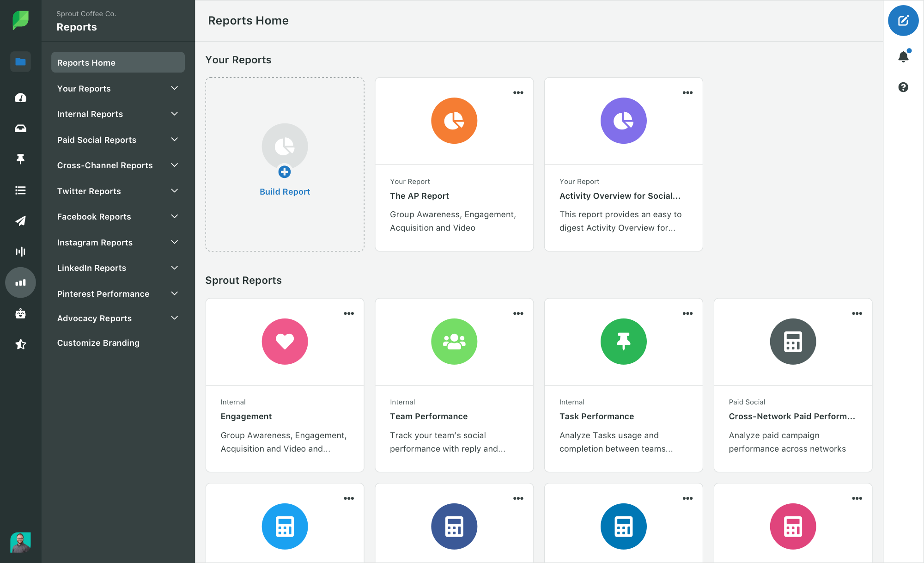This screenshot has width=924, height=563.
Task: Click the user profile avatar at bottom left
Action: point(20,542)
